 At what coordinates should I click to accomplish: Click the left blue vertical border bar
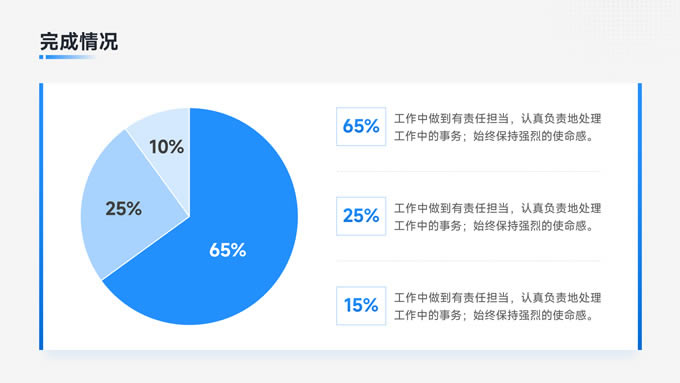[41, 216]
